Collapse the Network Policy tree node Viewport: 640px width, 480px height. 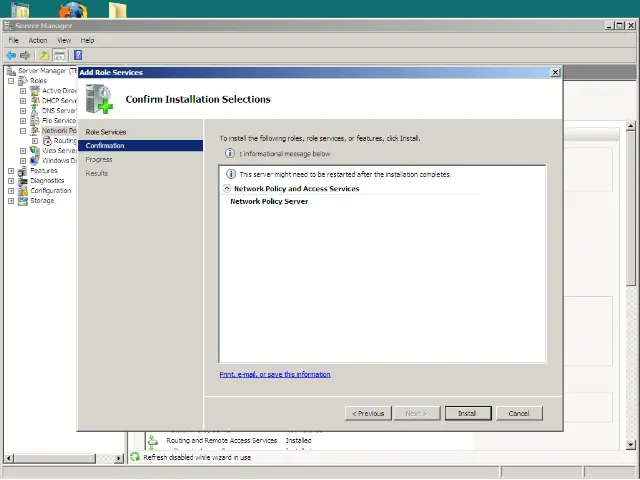coord(23,131)
